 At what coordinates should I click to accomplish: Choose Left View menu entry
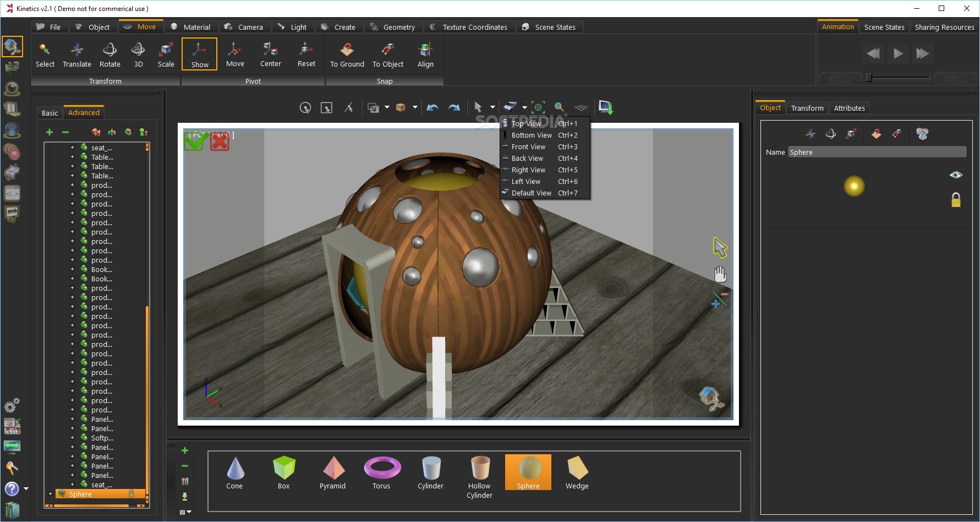click(545, 181)
